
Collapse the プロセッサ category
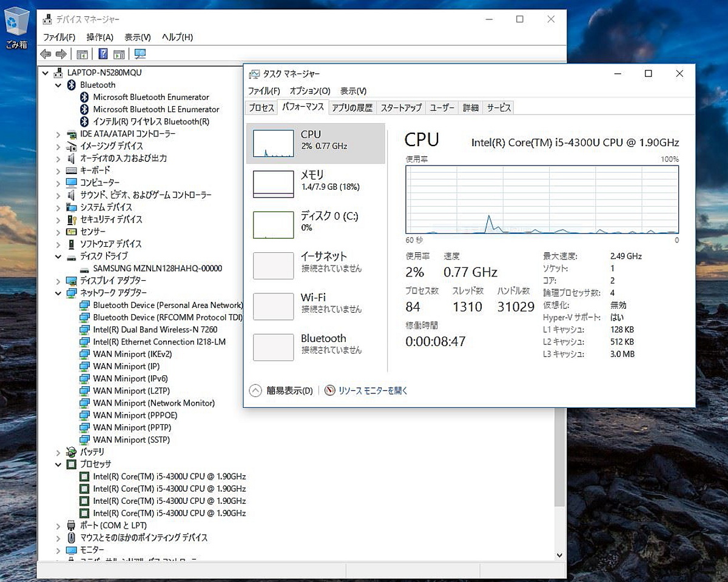click(58, 464)
